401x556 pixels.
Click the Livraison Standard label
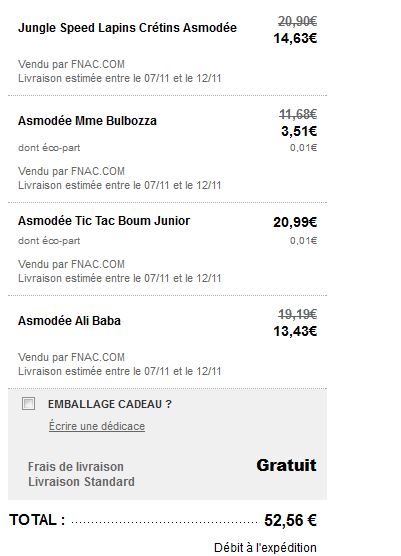[x=82, y=482]
